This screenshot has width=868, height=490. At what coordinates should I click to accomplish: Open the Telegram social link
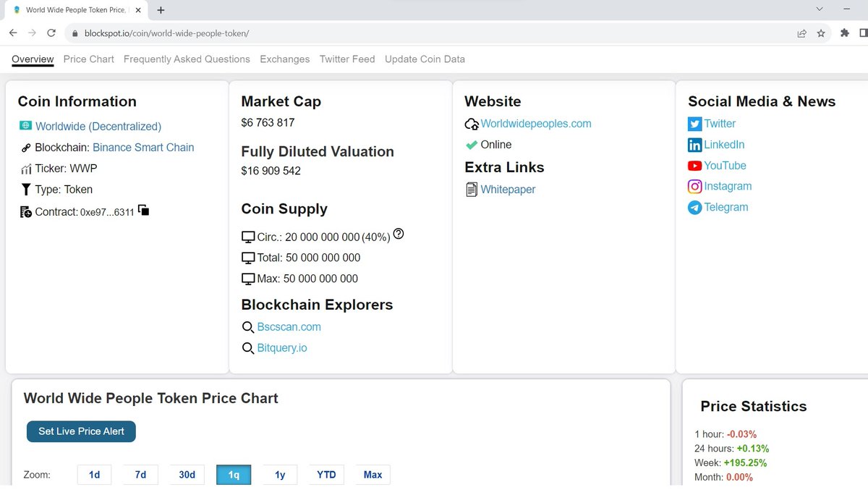[726, 207]
